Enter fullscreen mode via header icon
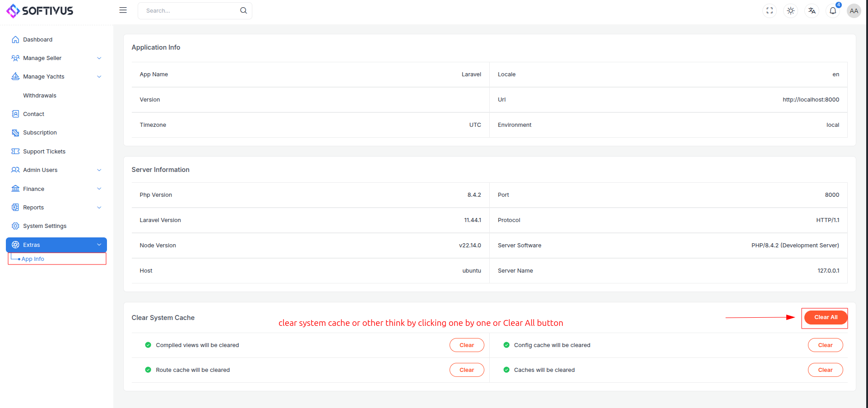Viewport: 868px width, 408px height. 770,11
